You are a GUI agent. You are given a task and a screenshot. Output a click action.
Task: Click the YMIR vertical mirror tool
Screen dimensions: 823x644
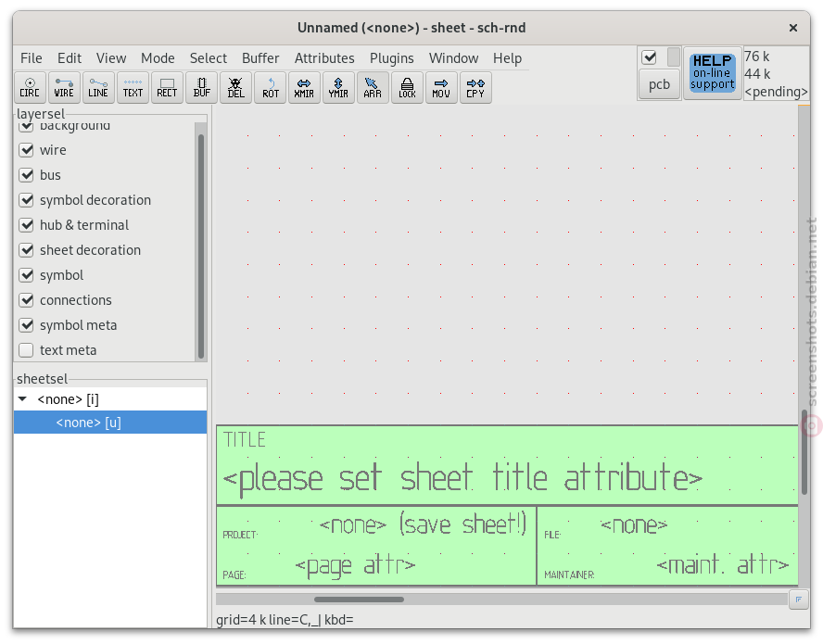(338, 88)
